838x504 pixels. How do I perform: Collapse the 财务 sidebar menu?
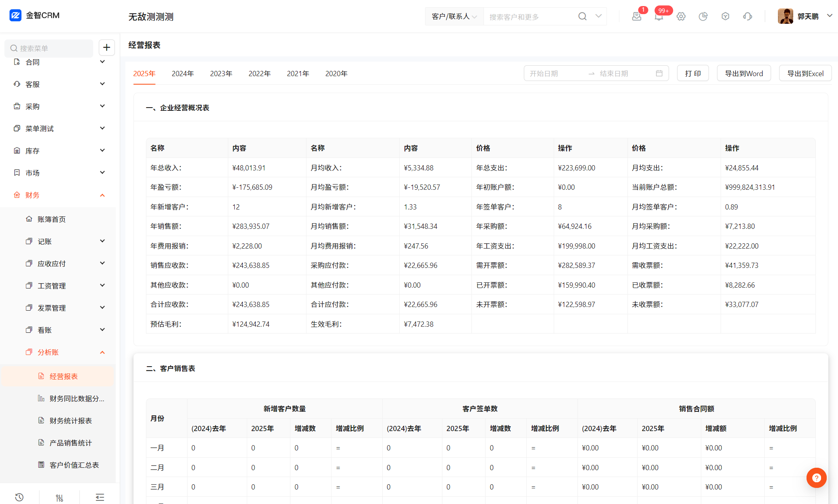(x=102, y=195)
